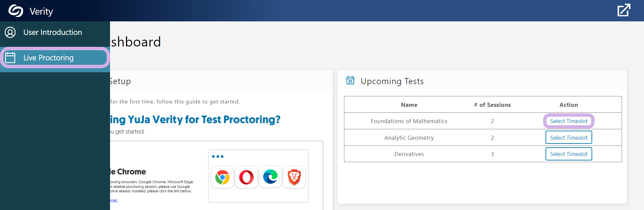Click the Upcoming Tests calendar icon
The width and height of the screenshot is (644, 210).
(350, 80)
